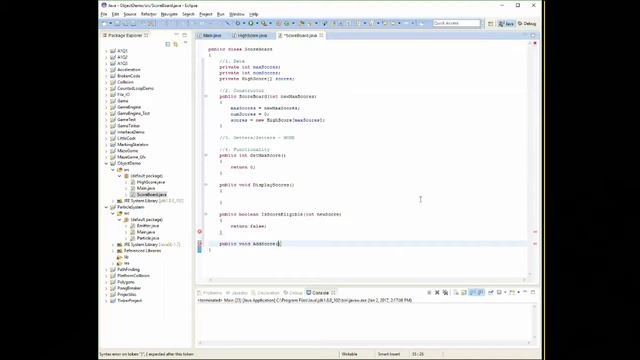This screenshot has height=360, width=640.
Task: Open the Search menu
Action: point(188,14)
